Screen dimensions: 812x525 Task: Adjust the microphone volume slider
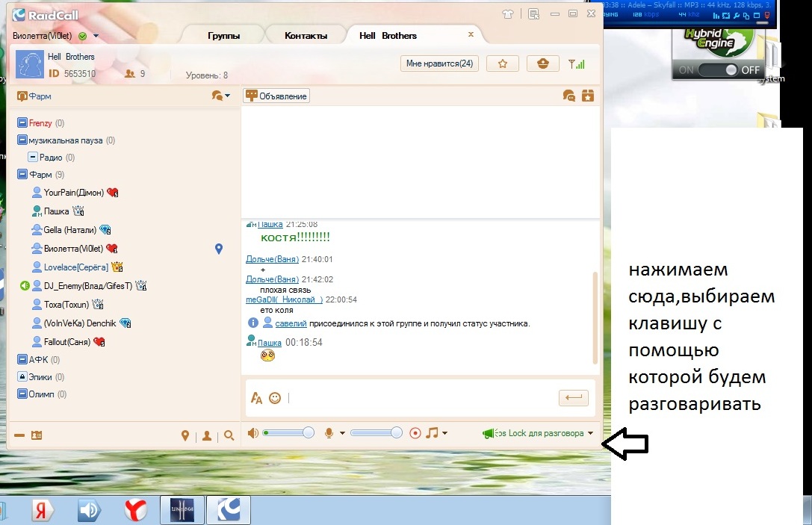click(x=376, y=433)
